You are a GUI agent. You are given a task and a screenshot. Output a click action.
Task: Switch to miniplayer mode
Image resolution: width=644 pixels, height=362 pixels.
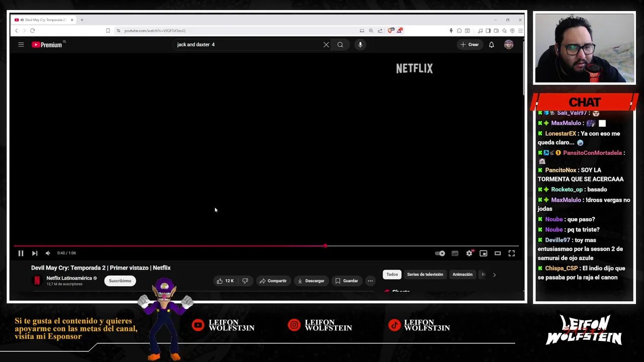[484, 253]
